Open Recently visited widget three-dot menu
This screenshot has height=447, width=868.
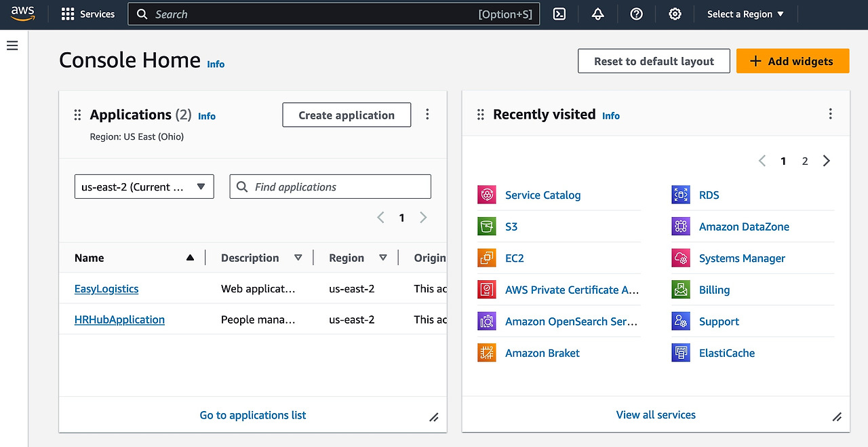pyautogui.click(x=830, y=114)
